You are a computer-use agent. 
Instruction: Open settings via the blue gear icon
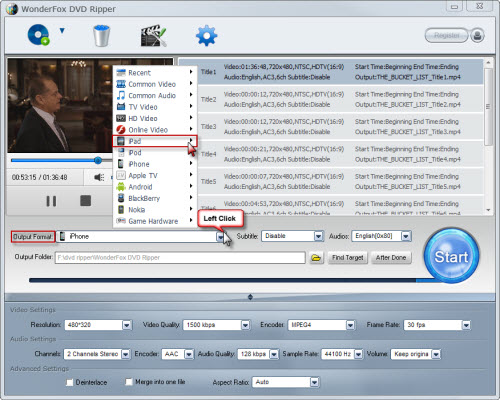[x=206, y=35]
